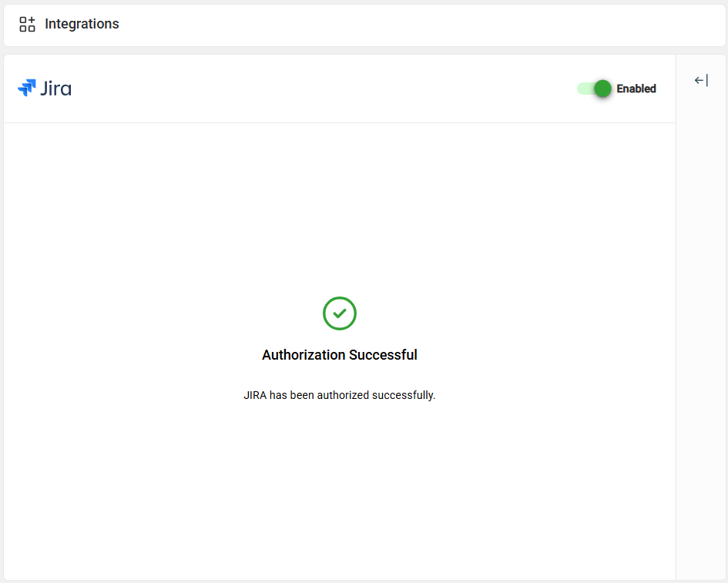Click the plus symbol in Integrations icon

(32, 19)
